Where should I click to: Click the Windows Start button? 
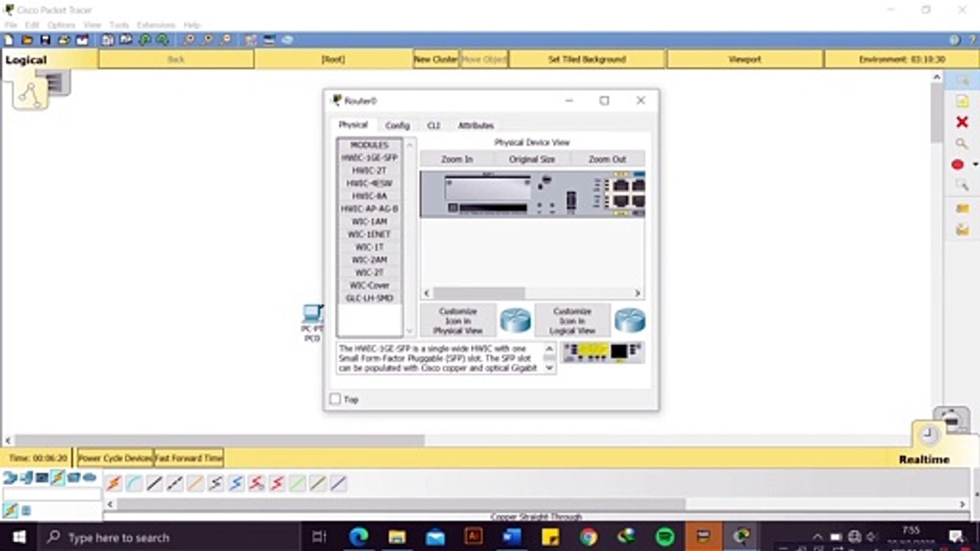[x=18, y=537]
